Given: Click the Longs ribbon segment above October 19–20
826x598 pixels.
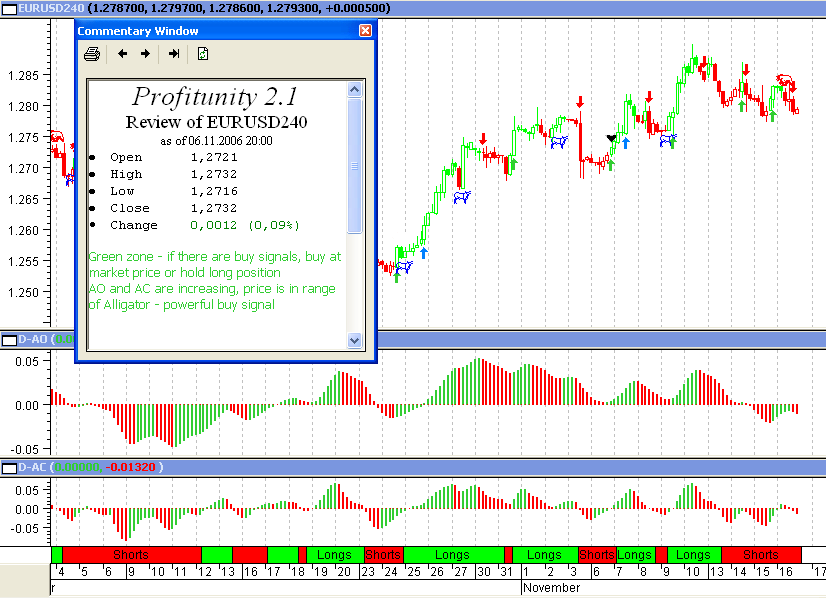Looking at the screenshot, I should coord(335,555).
